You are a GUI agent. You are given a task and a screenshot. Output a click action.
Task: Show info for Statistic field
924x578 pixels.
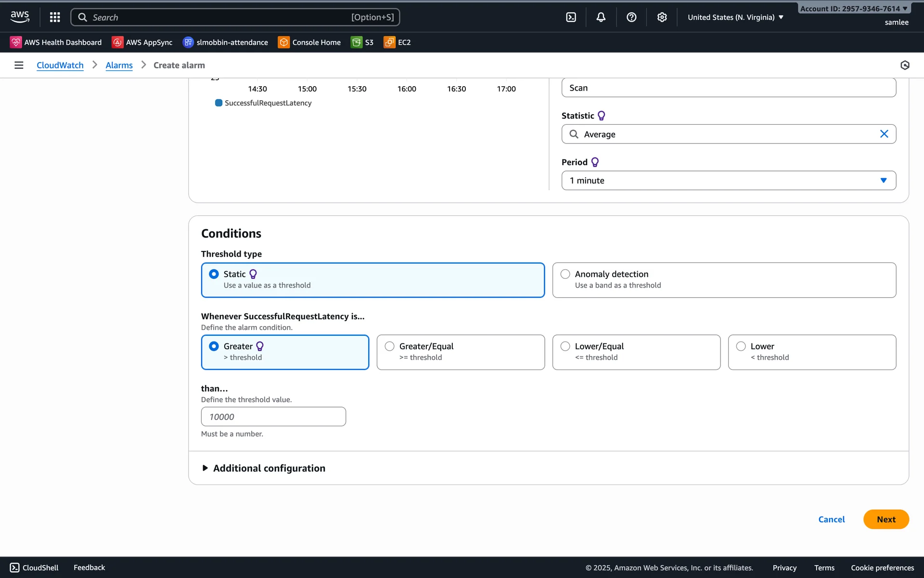pyautogui.click(x=602, y=116)
